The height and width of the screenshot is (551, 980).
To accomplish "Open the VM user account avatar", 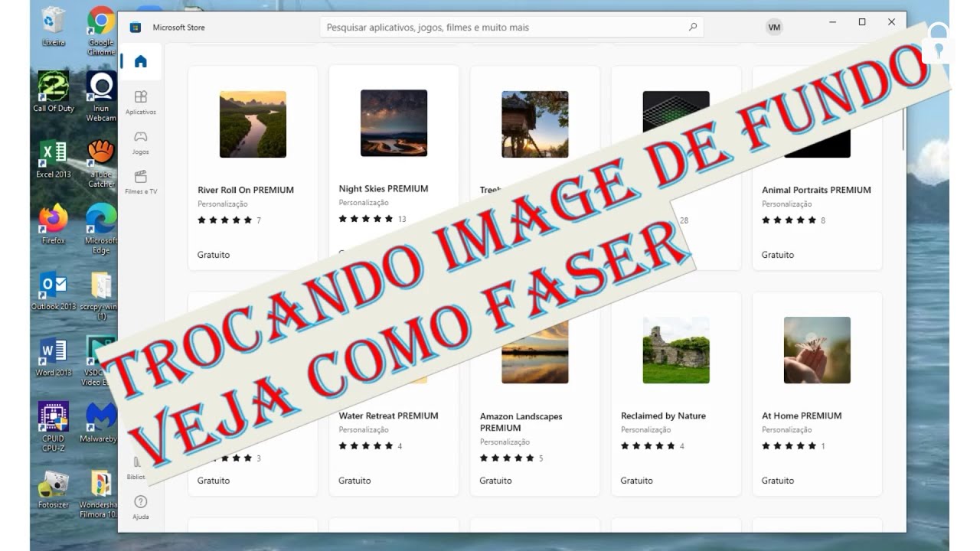I will (774, 27).
